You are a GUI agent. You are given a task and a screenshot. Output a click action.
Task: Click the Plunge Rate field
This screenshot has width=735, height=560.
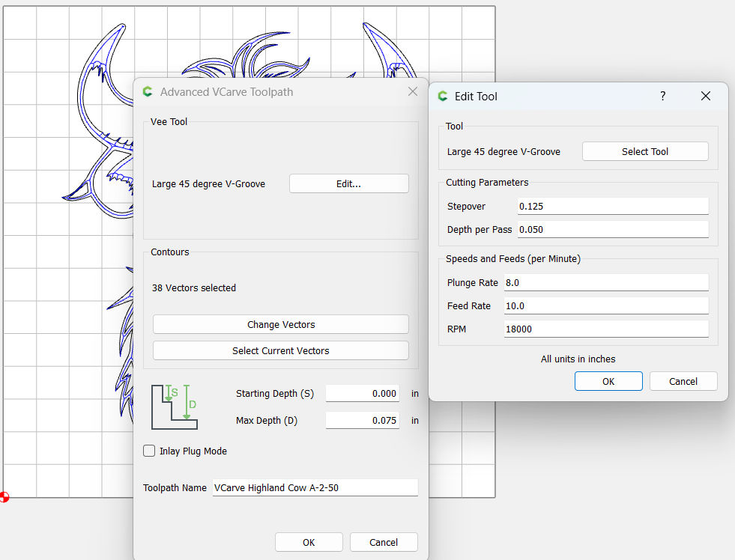click(606, 282)
